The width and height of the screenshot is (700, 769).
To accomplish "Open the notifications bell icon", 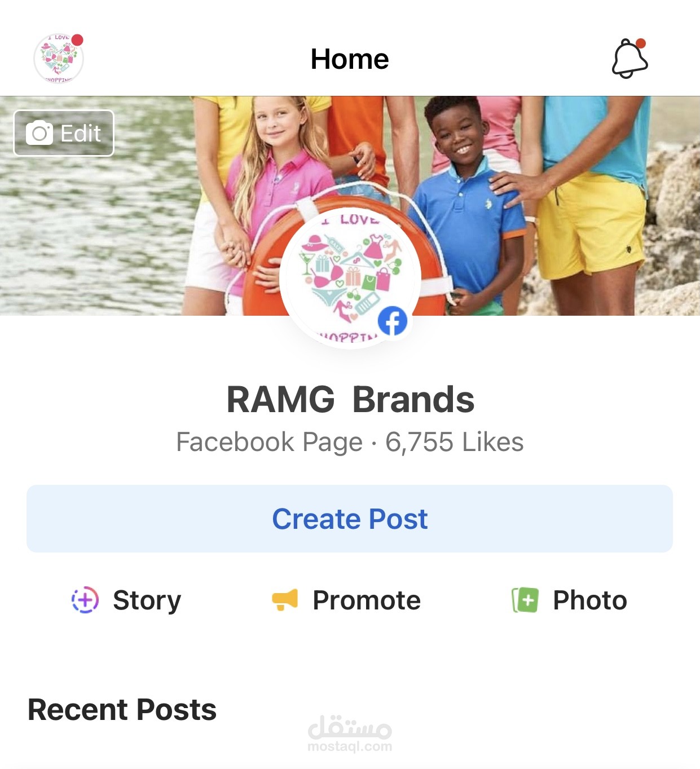I will [x=629, y=59].
